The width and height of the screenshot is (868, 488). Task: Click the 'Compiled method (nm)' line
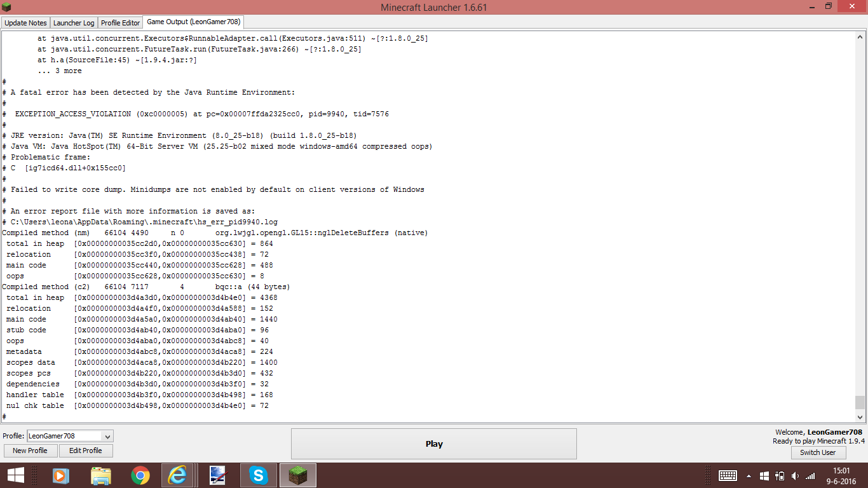coord(215,233)
